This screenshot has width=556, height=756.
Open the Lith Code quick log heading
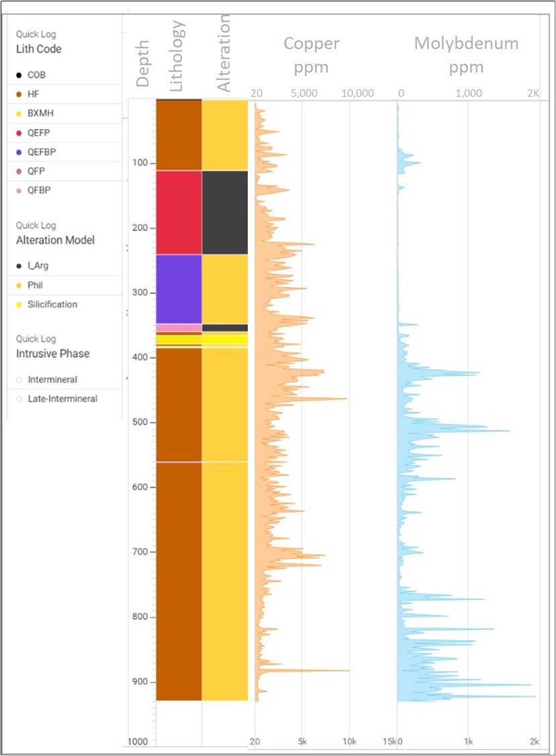(x=39, y=49)
